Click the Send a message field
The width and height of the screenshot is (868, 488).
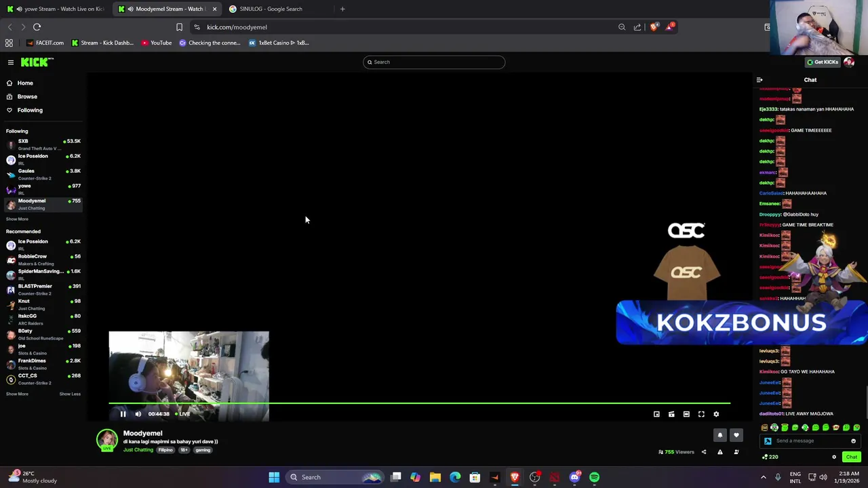(810, 441)
